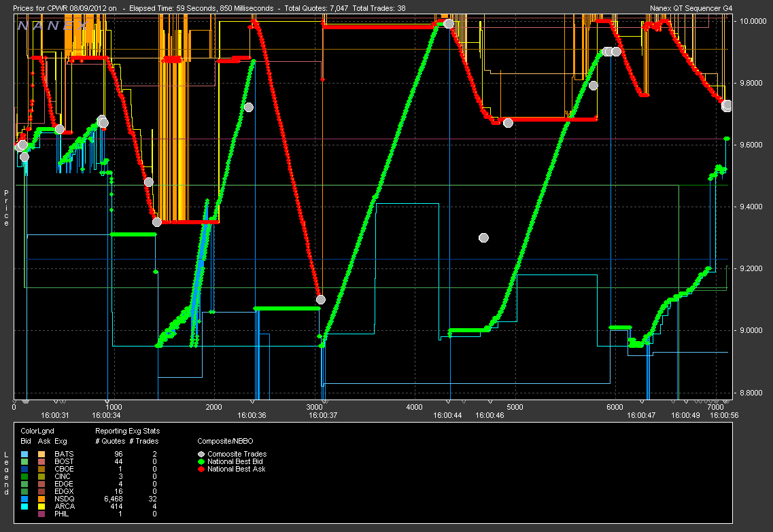Click the EDGE ask color swatch
773x532 pixels.
tap(41, 484)
